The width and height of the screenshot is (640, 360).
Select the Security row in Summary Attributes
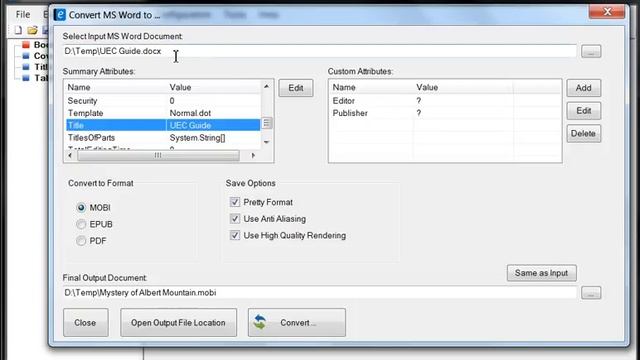163,101
